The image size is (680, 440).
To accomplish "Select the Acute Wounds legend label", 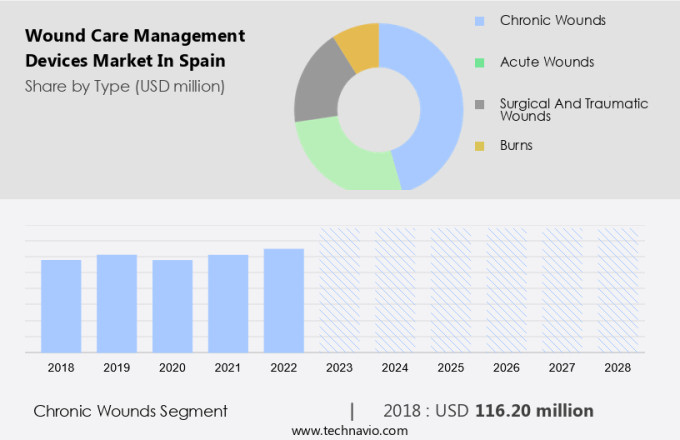I will pos(547,62).
